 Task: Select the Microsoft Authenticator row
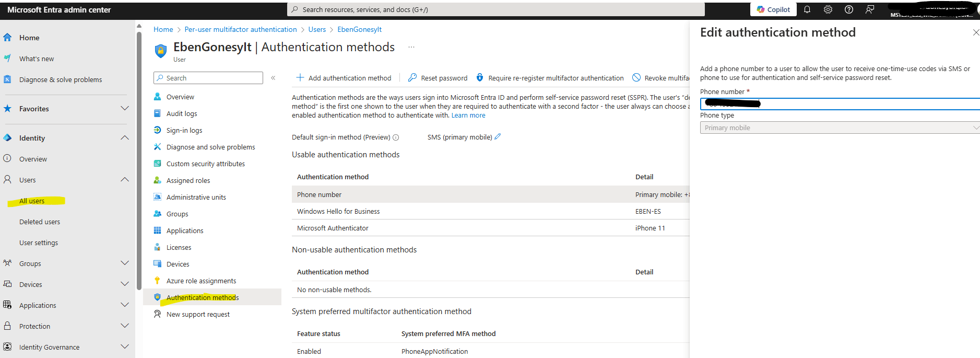[x=490, y=228]
